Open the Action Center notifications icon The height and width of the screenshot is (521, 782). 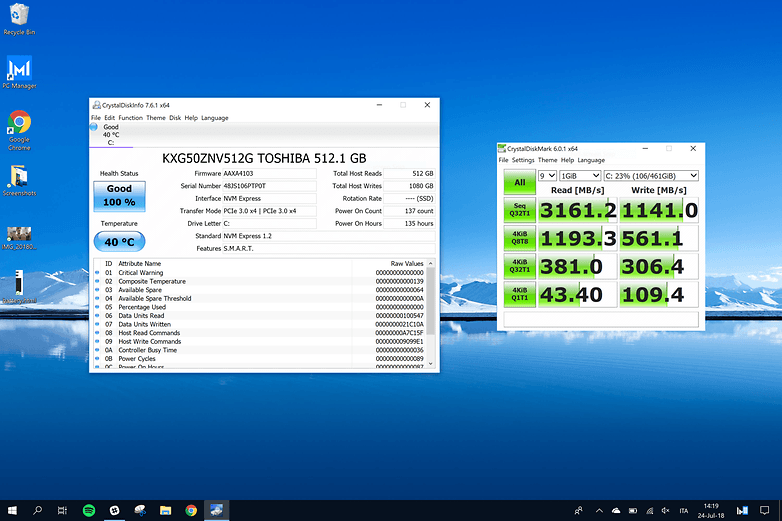[x=765, y=511]
